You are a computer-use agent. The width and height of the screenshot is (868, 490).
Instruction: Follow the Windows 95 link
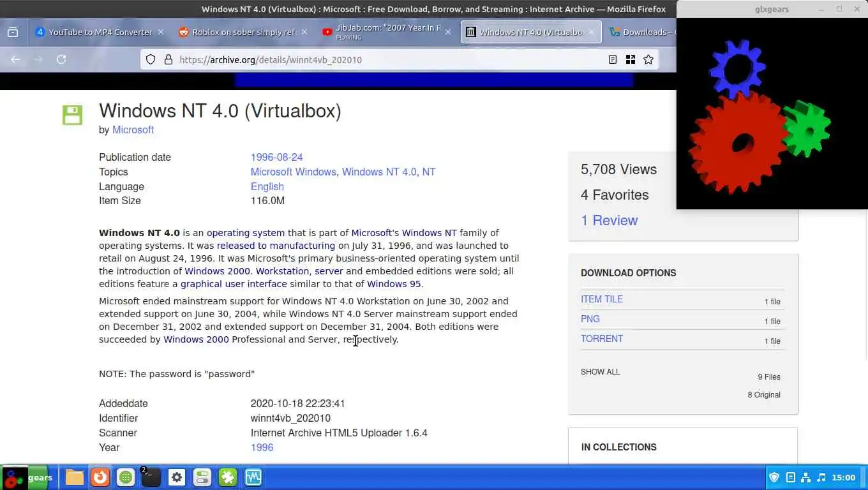[x=394, y=284]
